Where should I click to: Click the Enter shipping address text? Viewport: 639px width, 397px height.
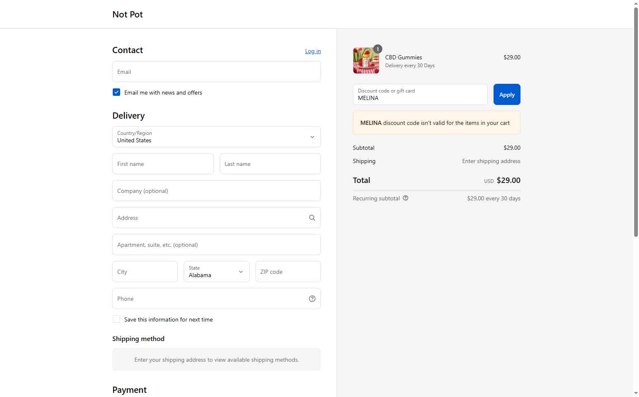[x=491, y=161]
